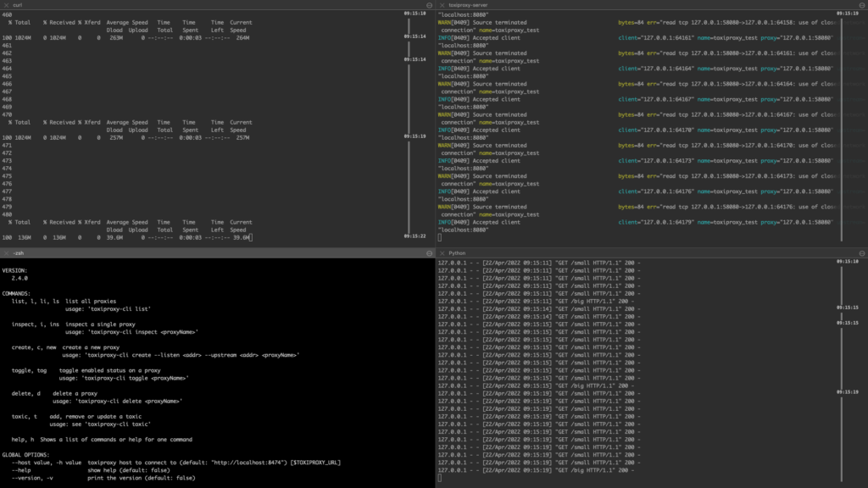Click line number 475 in curl output

7,176
